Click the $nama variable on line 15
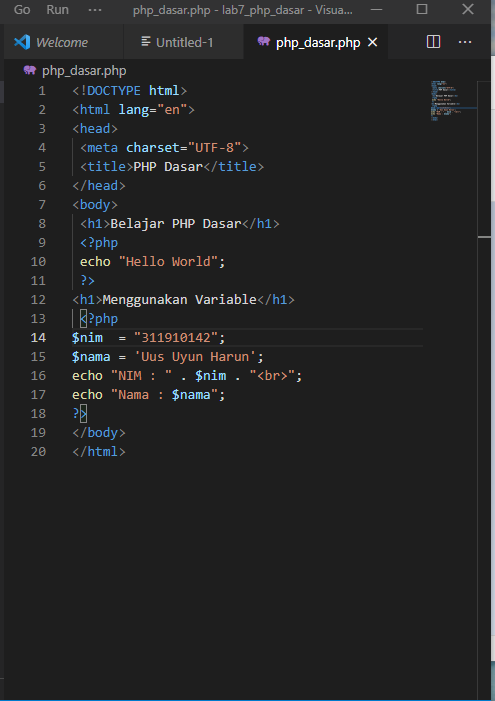Screen dimensions: 495x701 [92, 357]
